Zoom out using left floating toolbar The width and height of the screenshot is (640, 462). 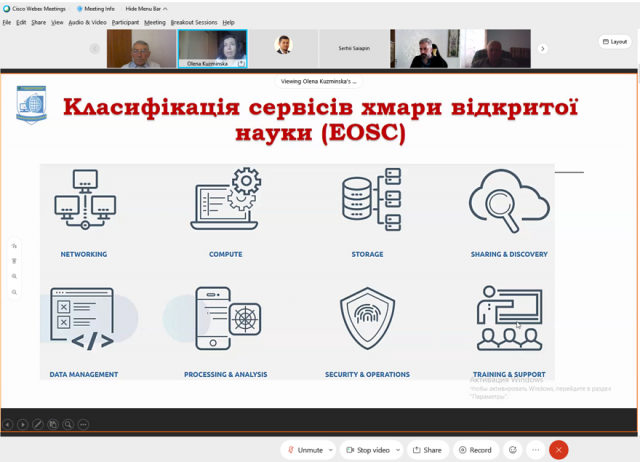click(x=14, y=292)
